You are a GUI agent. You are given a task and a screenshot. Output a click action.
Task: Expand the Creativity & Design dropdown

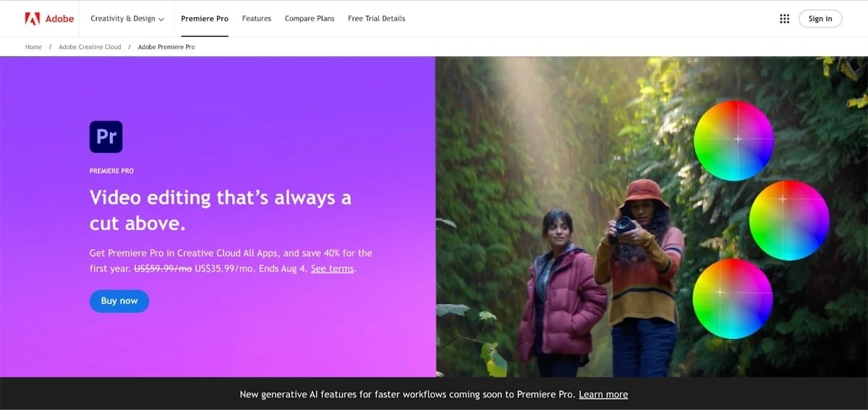pos(127,19)
